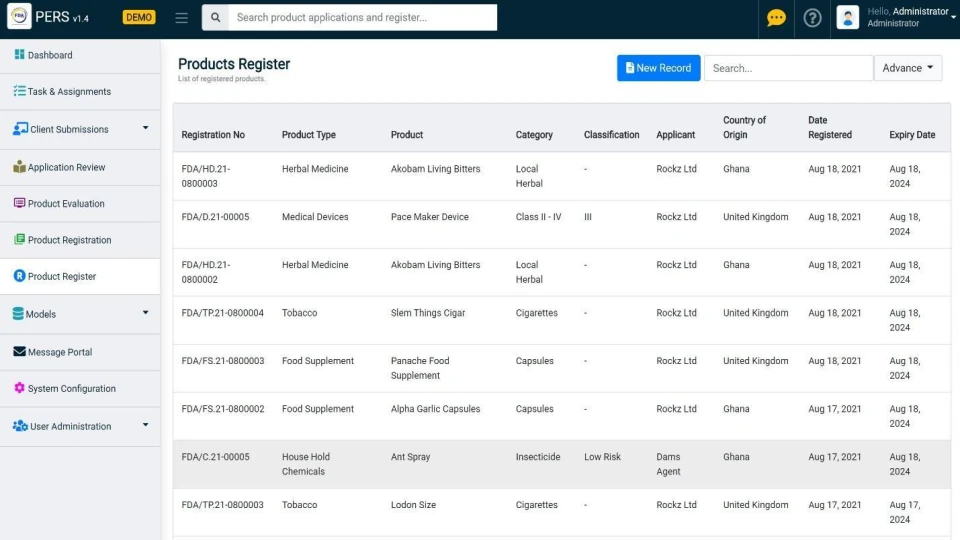This screenshot has width=960, height=540.
Task: Go to Product Evaluation menu item
Action: pyautogui.click(x=80, y=204)
